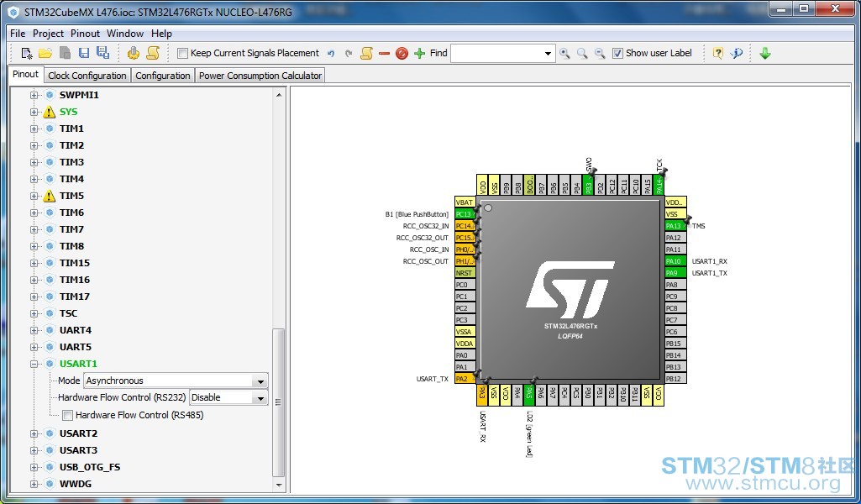Click the green PA5 pin on chip
Screen dimensions: 861x504
tap(529, 395)
